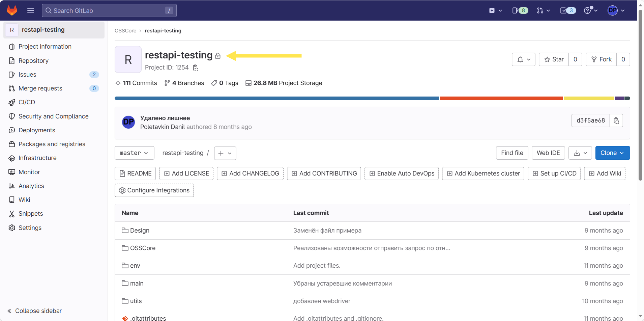This screenshot has height=321, width=644.
Task: Open the Web IDE
Action: [548, 153]
